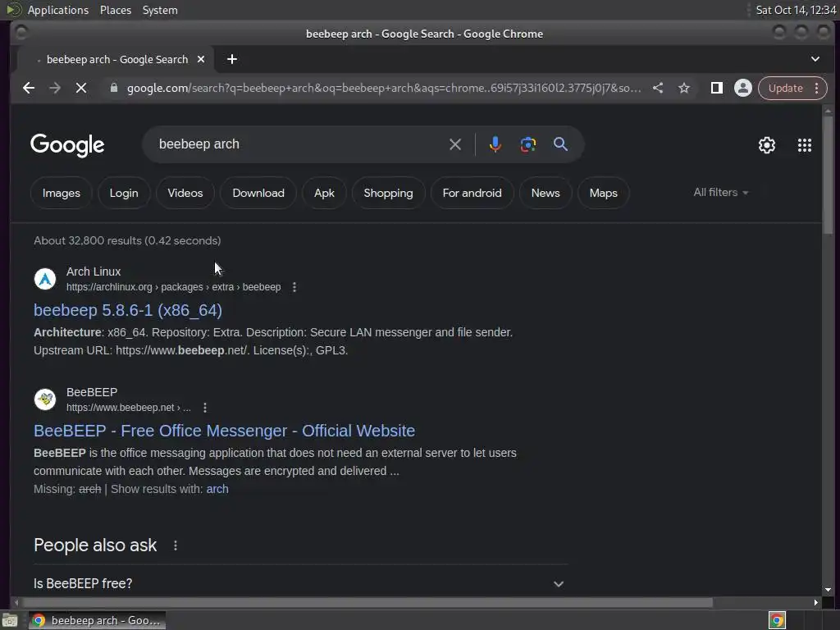This screenshot has width=840, height=630.
Task: Click the BeeBEEP bee favicon
Action: [x=45, y=399]
